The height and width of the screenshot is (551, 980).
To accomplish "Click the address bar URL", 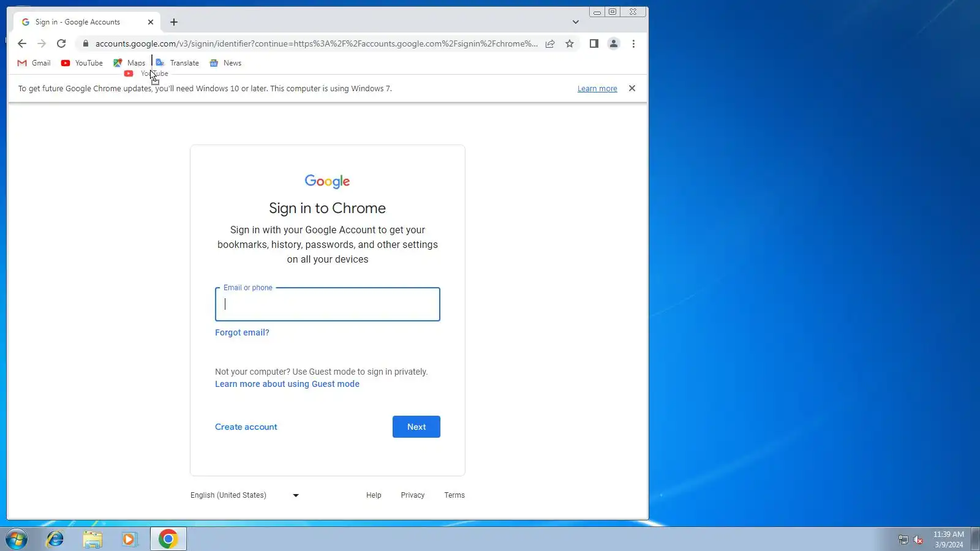I will (x=316, y=43).
